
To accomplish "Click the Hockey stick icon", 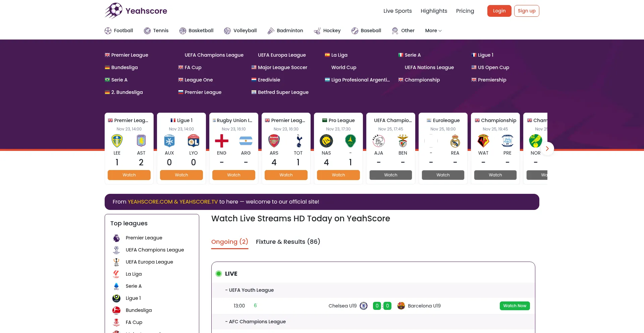I will [317, 31].
